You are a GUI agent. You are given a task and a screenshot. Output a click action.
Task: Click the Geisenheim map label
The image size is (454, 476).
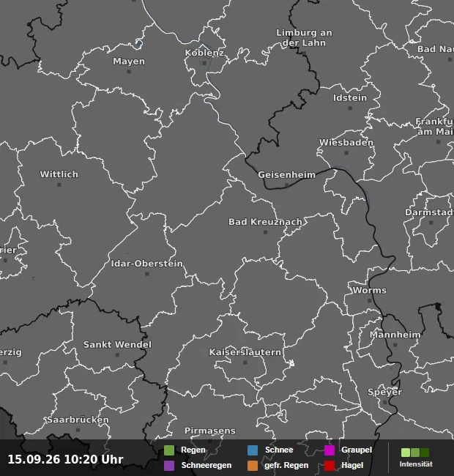[x=287, y=175]
